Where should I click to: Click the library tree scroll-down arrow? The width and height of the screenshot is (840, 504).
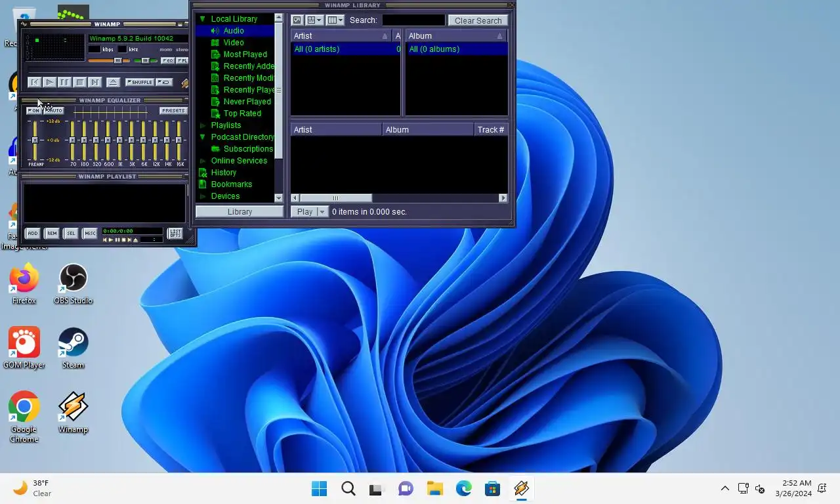279,198
